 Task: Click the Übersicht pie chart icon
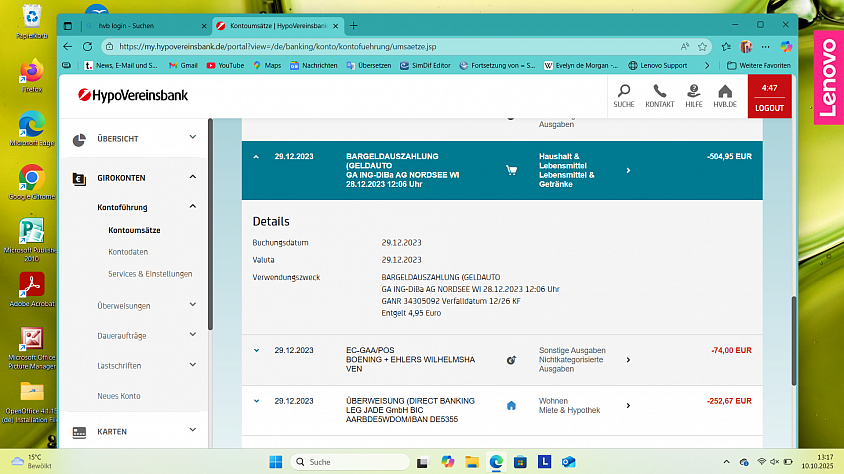[79, 139]
